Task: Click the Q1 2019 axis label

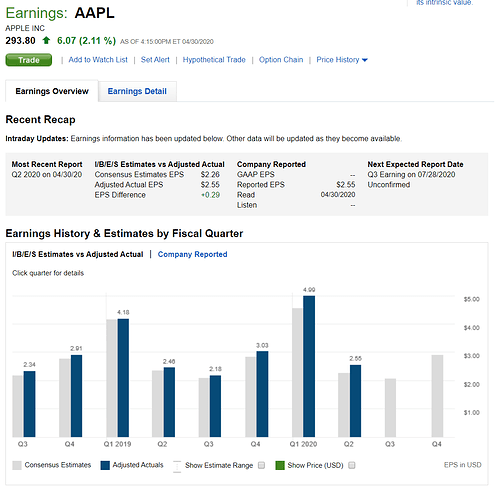Action: 117,444
